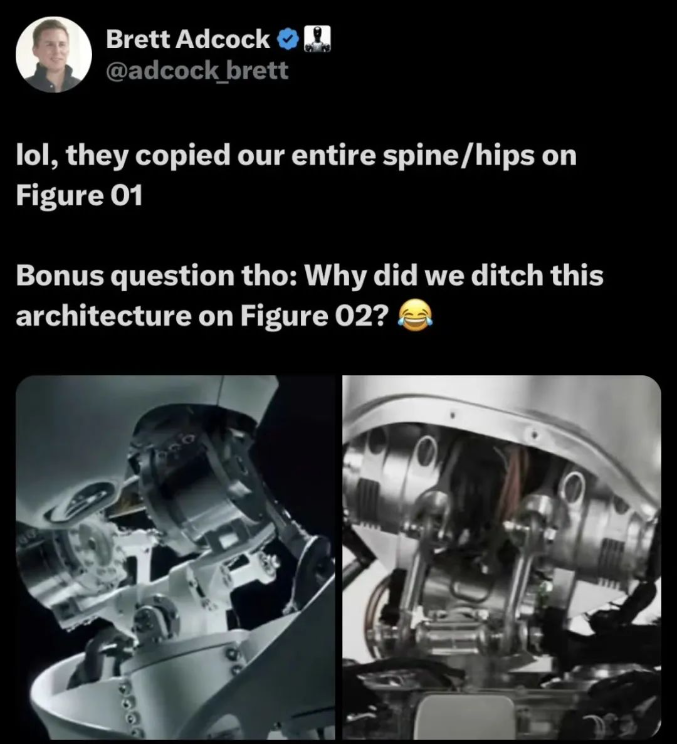
Task: Click the tears-of-joy emoji
Action: coord(416,315)
